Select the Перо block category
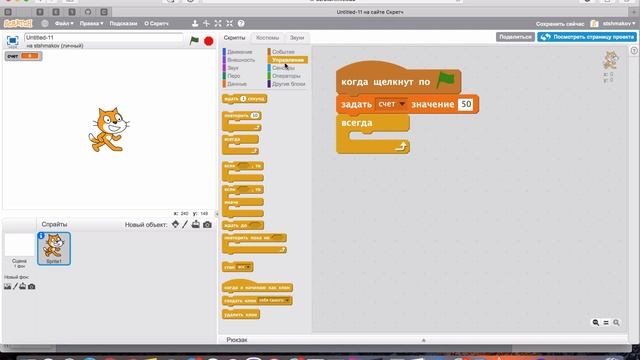This screenshot has width=640, height=360. coord(233,76)
